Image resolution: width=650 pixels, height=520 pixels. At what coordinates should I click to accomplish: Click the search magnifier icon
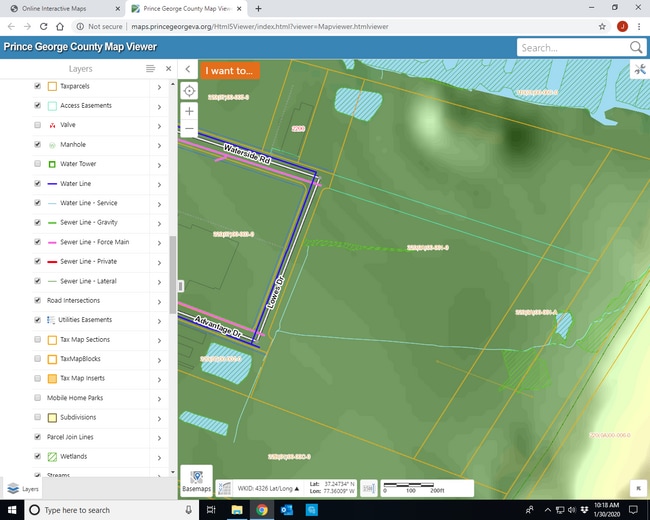(636, 47)
